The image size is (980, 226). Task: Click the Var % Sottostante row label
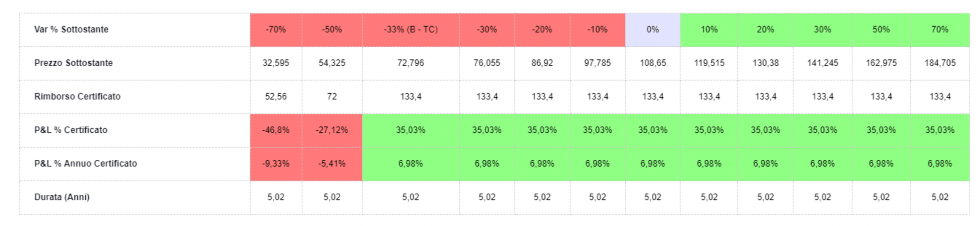[71, 30]
